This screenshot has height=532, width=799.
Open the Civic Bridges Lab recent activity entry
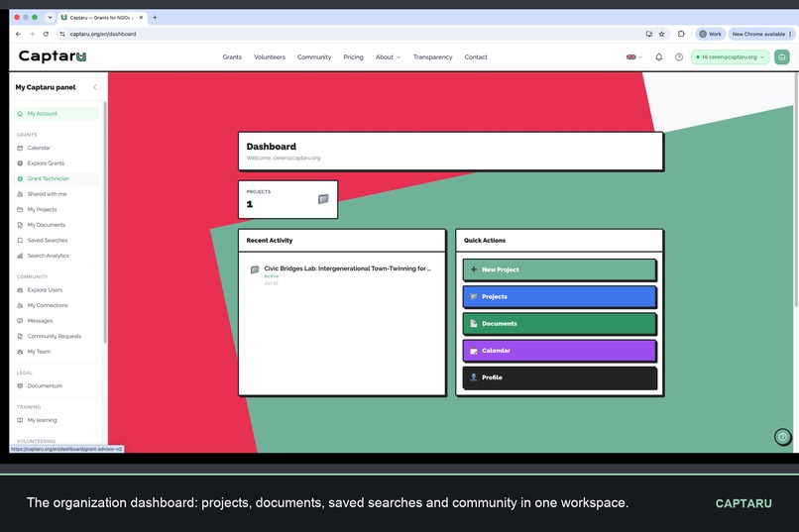click(341, 274)
